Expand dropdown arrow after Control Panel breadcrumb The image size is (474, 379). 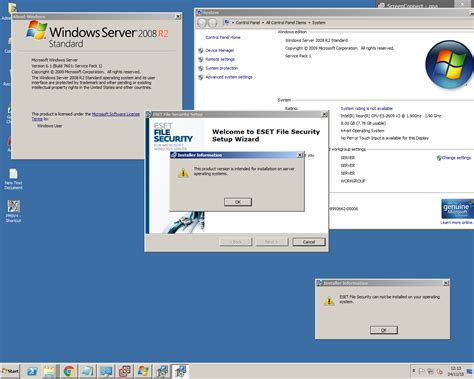pos(263,23)
